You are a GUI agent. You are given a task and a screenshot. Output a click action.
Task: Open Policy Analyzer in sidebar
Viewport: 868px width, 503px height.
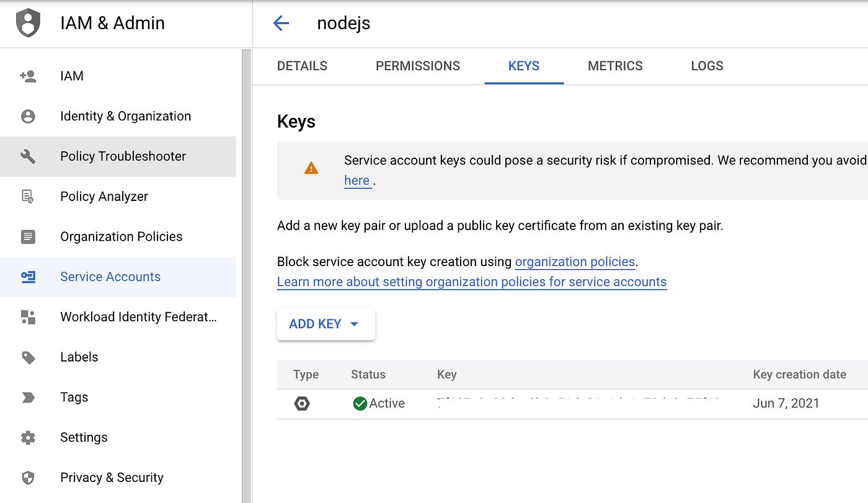[118, 197]
